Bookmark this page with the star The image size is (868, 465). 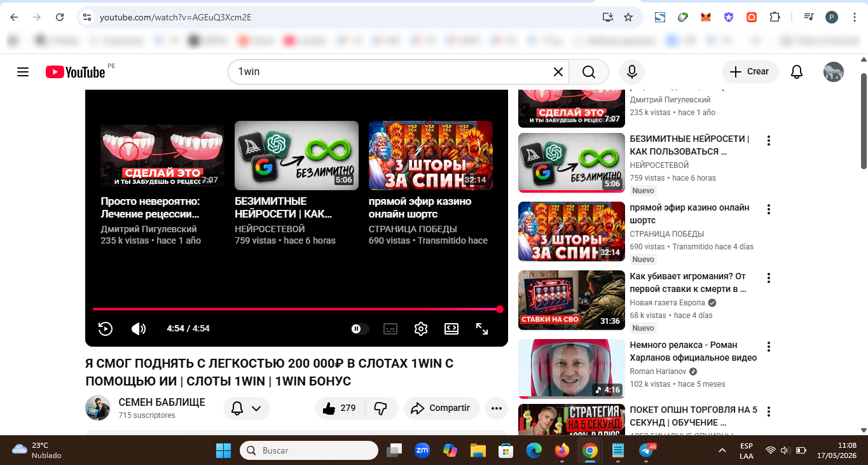point(628,17)
